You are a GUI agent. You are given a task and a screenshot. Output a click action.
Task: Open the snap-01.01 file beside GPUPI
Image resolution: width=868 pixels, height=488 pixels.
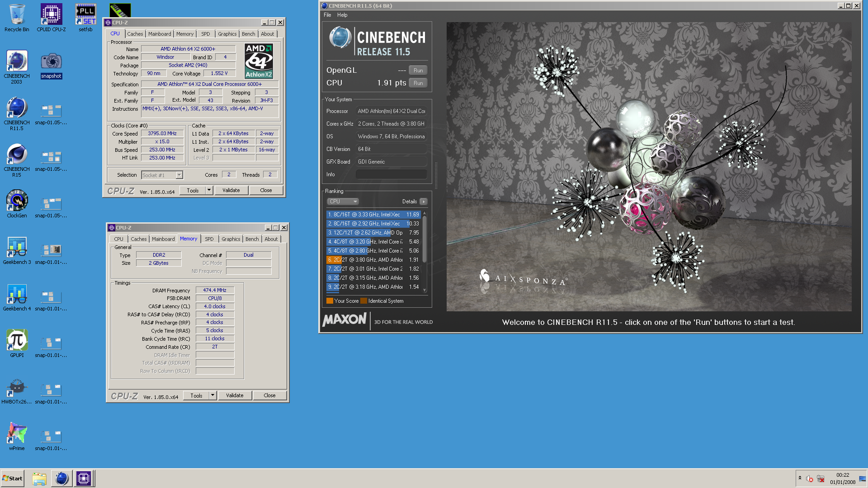[x=51, y=347]
